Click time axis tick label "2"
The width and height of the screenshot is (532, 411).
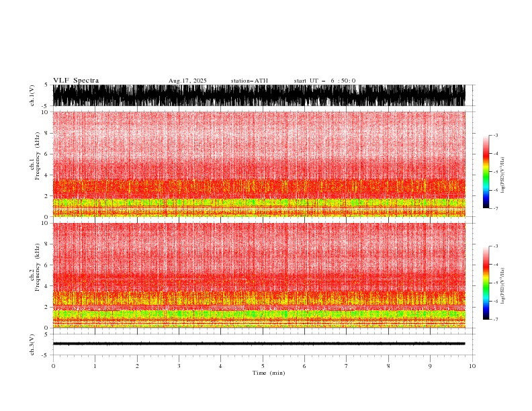tap(137, 366)
